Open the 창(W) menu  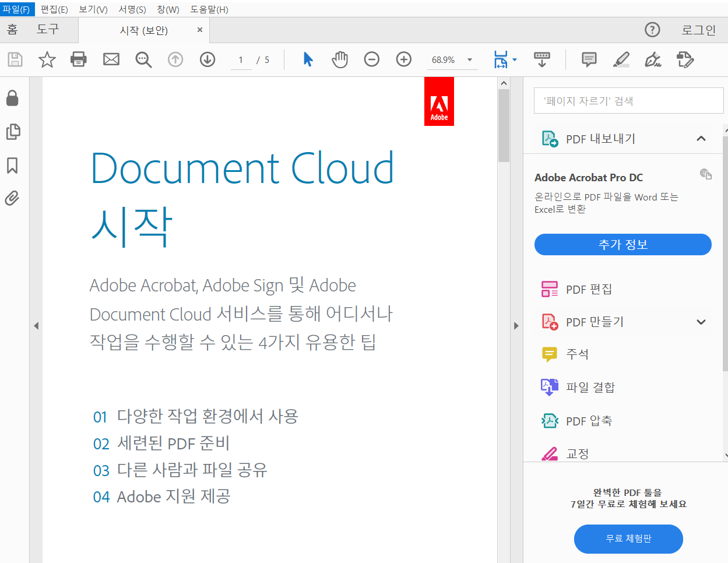click(x=168, y=9)
